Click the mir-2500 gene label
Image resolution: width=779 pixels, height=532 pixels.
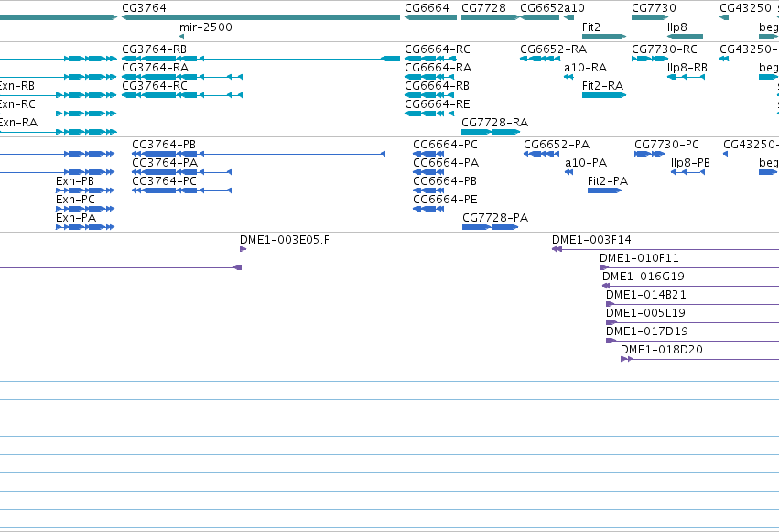206,27
